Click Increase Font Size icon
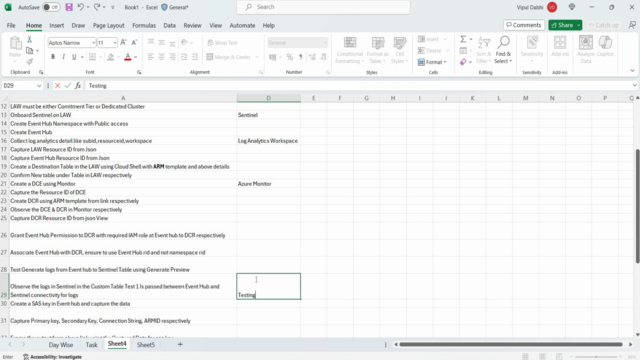 point(123,42)
